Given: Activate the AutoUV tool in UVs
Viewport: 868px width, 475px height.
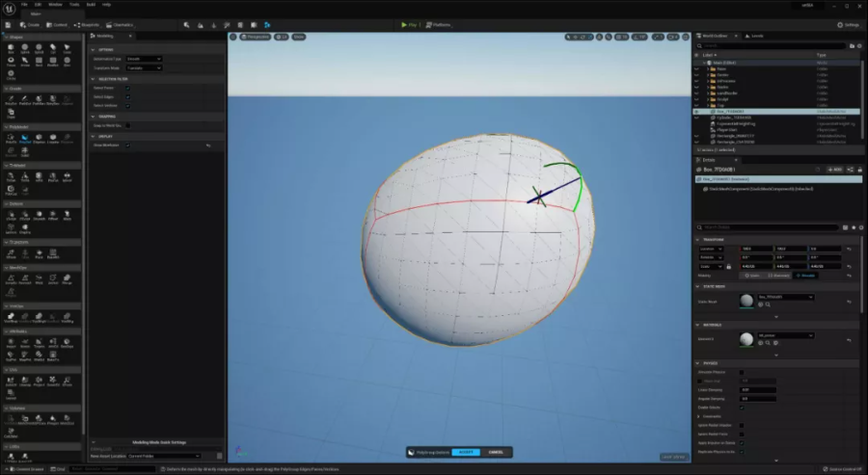Looking at the screenshot, I should click(x=11, y=382).
